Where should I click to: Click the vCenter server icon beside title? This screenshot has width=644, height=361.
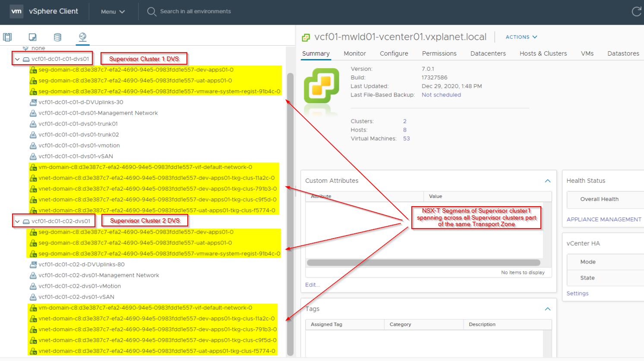click(x=306, y=38)
